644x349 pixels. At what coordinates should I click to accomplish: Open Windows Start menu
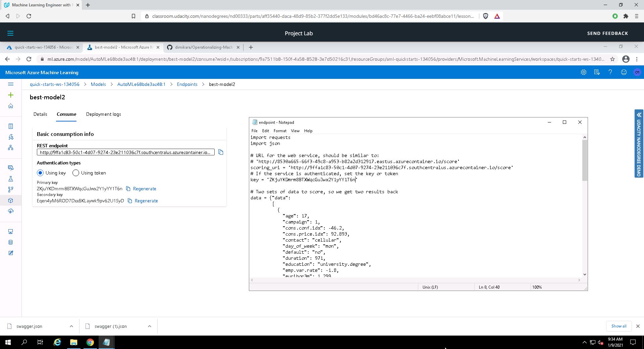click(8, 342)
